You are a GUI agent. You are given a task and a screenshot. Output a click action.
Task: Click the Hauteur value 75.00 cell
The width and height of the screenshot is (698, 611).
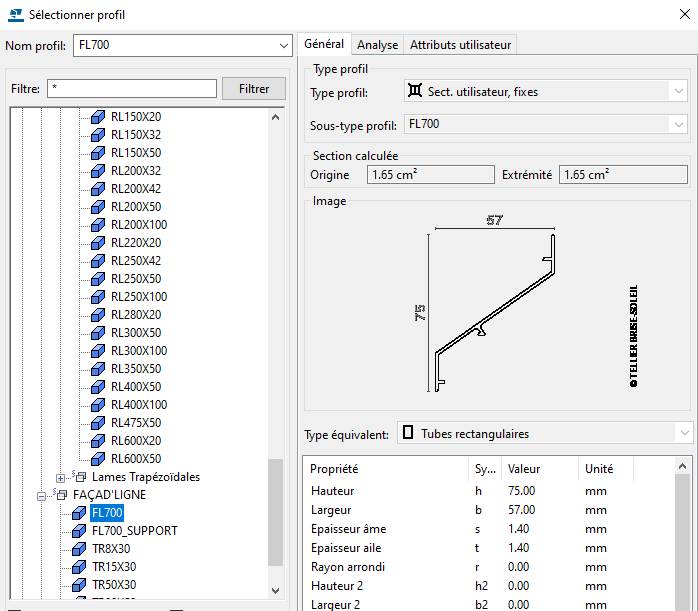coord(521,491)
